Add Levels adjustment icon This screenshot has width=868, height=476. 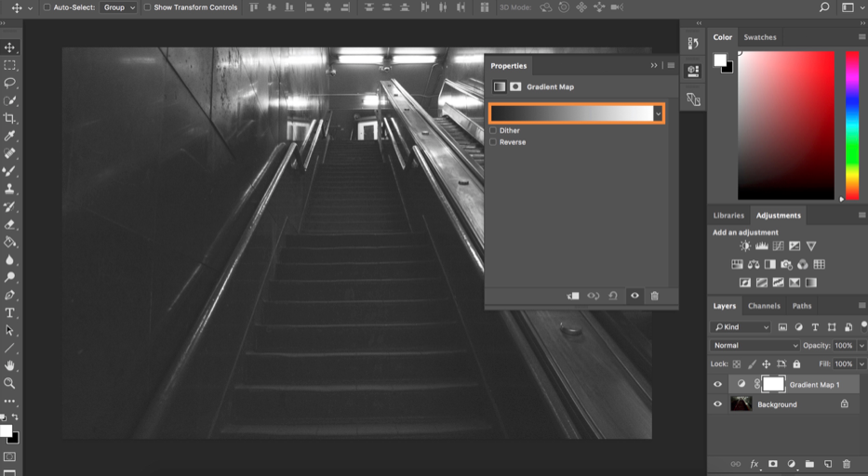762,245
